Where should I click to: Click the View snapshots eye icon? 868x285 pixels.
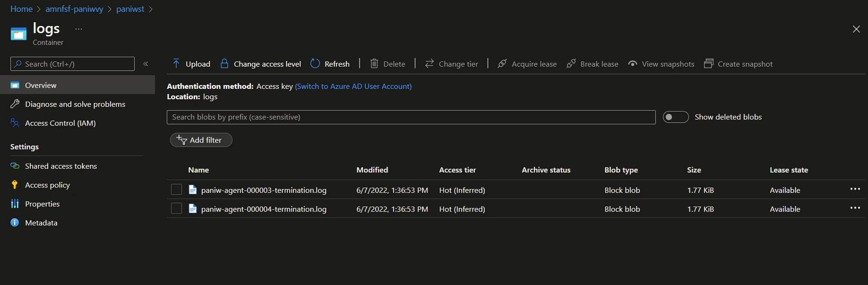coord(633,63)
